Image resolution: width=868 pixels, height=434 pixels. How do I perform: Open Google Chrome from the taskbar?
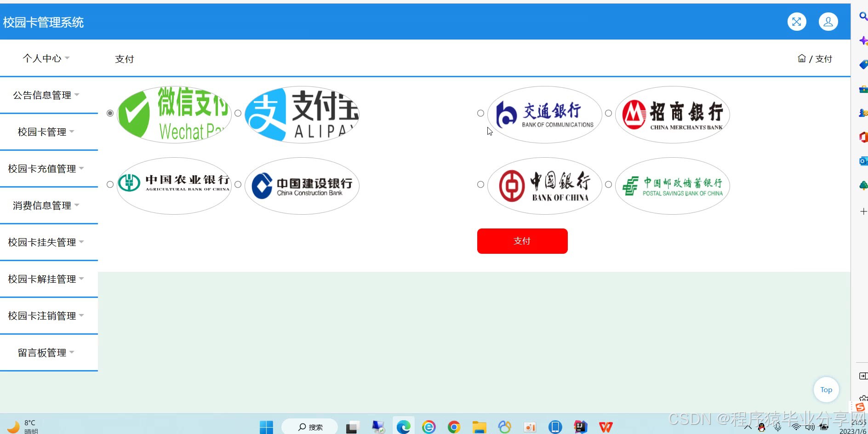click(x=454, y=427)
